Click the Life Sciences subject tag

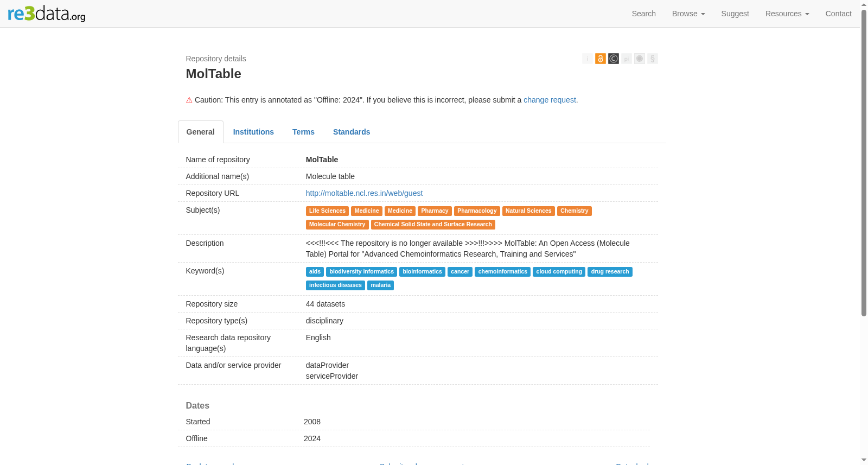pyautogui.click(x=327, y=211)
